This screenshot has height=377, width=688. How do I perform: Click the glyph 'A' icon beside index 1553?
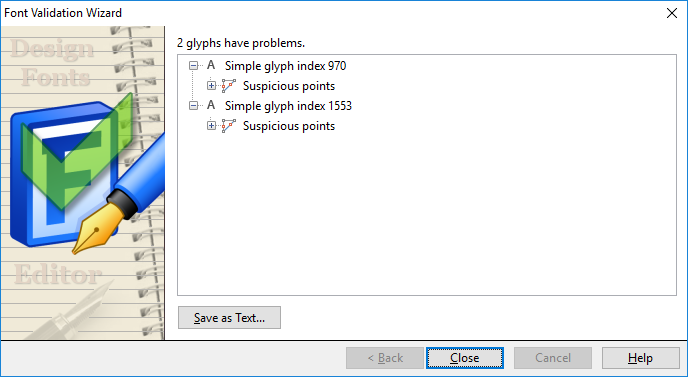[211, 105]
